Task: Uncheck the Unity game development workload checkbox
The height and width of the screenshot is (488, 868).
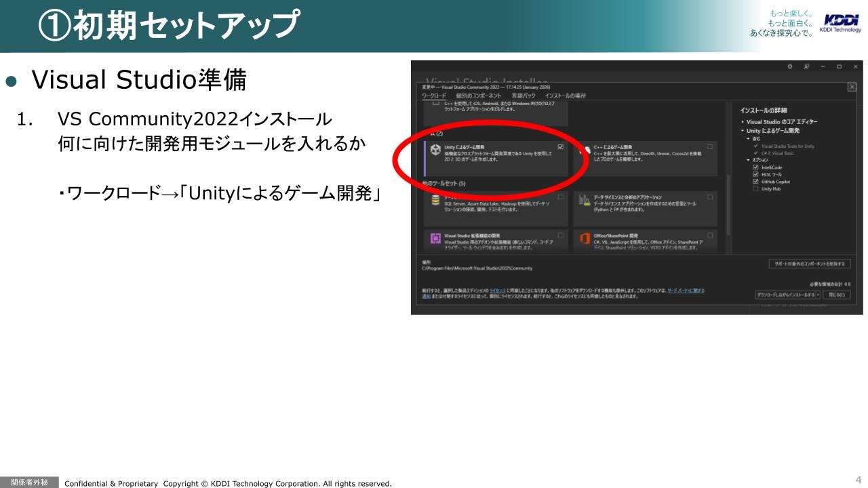Action: 560,146
